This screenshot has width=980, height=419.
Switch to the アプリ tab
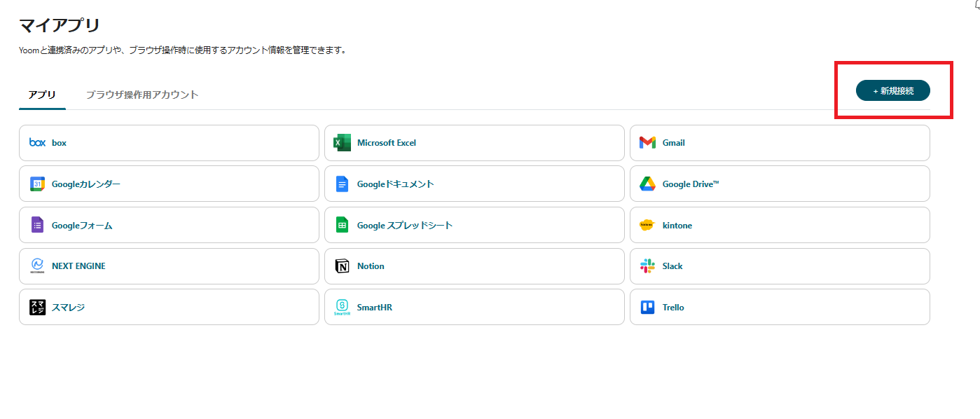point(42,95)
